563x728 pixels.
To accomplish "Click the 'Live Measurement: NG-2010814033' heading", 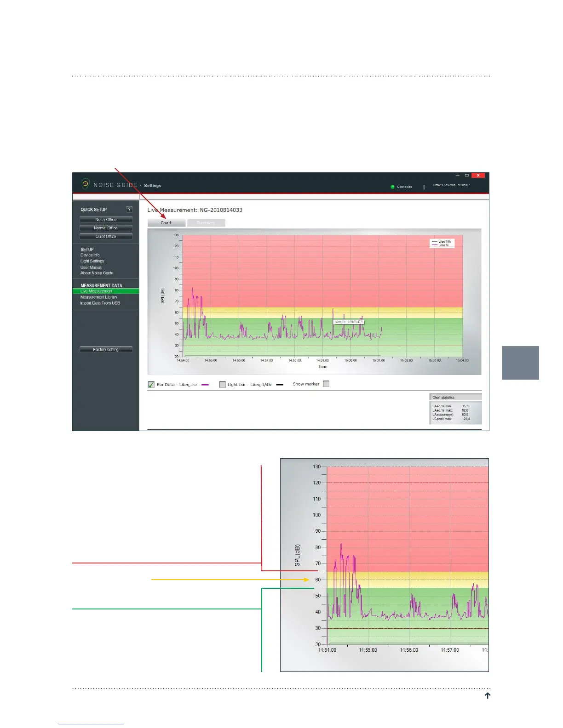I will pyautogui.click(x=195, y=210).
